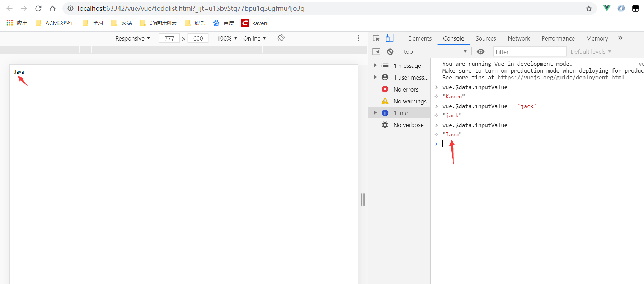Open the 100% zoom dropdown
The image size is (644, 284).
pos(227,38)
